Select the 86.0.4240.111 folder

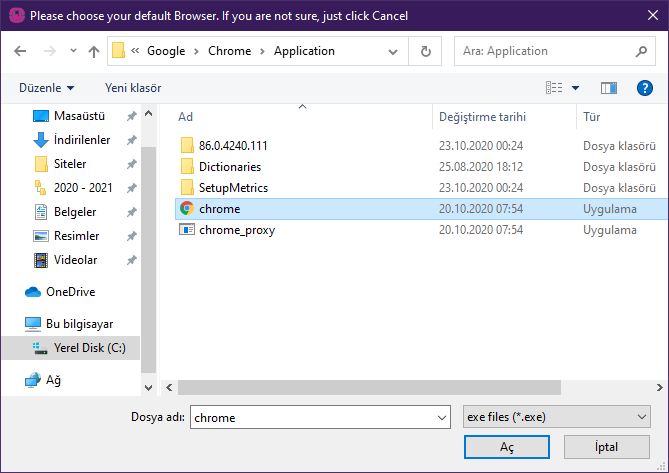tap(233, 146)
